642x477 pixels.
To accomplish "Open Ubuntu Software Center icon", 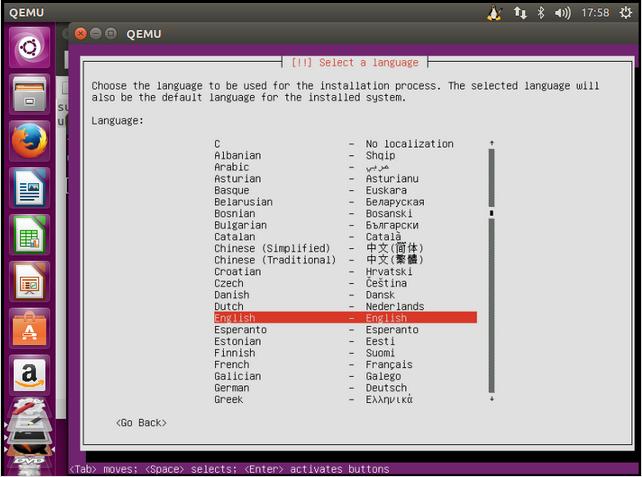I will click(x=30, y=328).
